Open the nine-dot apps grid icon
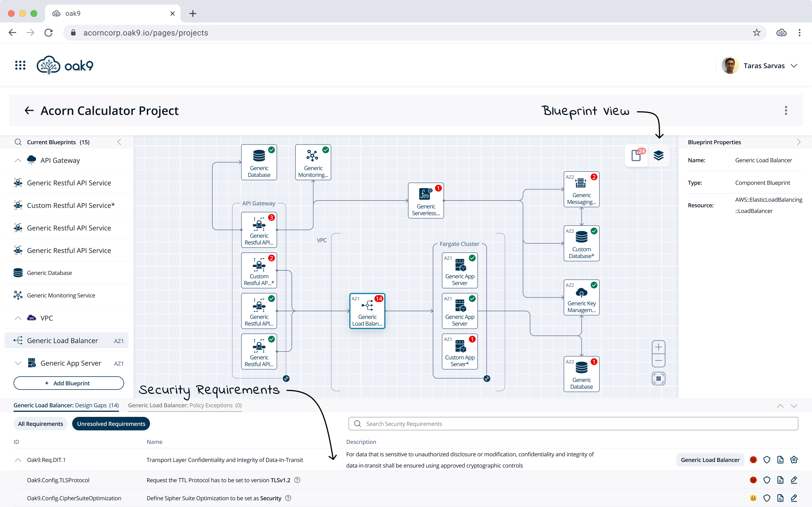 [20, 65]
